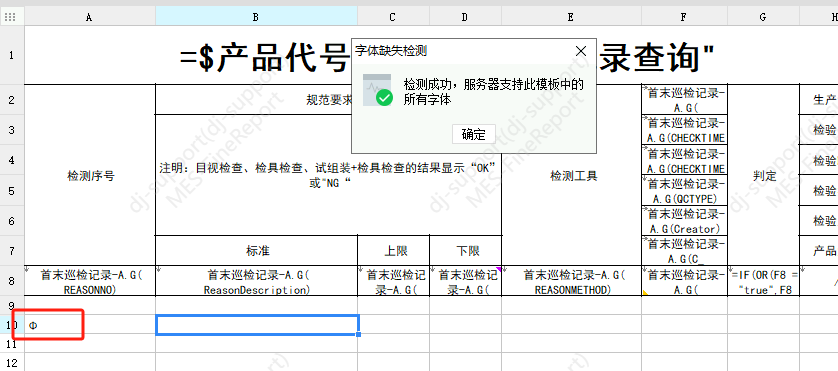Click the A.G(Creator) cell
The width and height of the screenshot is (838, 371).
click(684, 220)
